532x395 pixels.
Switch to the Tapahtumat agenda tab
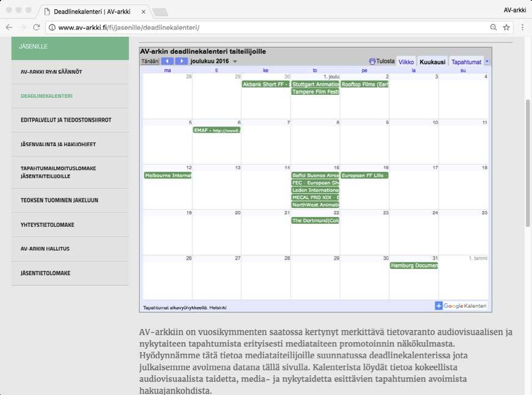(x=466, y=62)
